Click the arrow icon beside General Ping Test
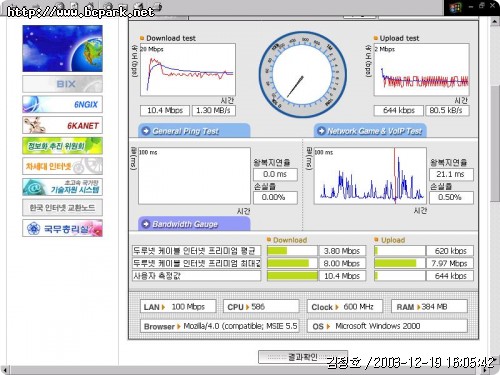The width and height of the screenshot is (500, 375). tap(146, 131)
